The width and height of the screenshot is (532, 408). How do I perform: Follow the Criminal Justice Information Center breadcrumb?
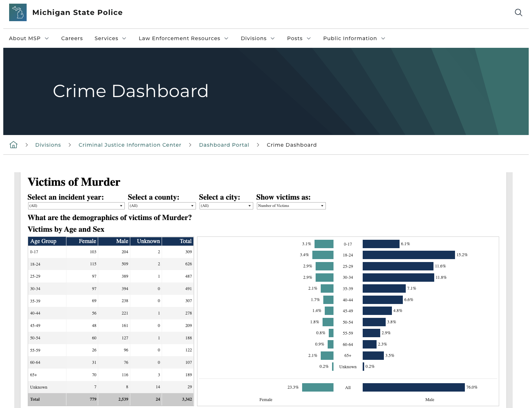(130, 145)
